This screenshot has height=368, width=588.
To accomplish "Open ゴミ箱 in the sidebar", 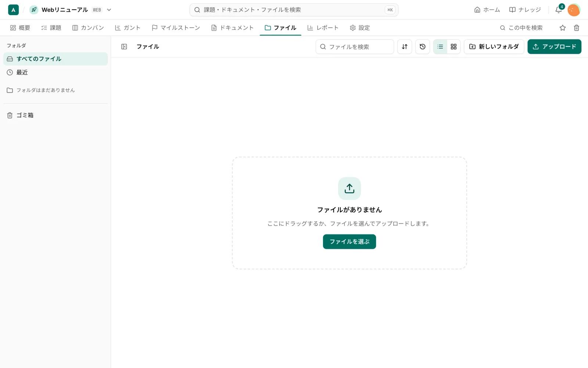I will 55,115.
